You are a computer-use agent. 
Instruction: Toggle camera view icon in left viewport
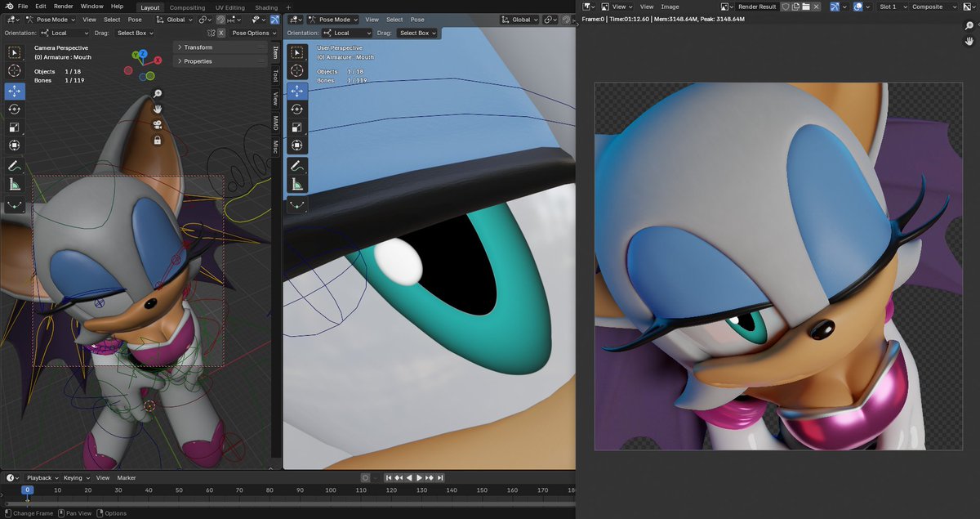[x=158, y=124]
